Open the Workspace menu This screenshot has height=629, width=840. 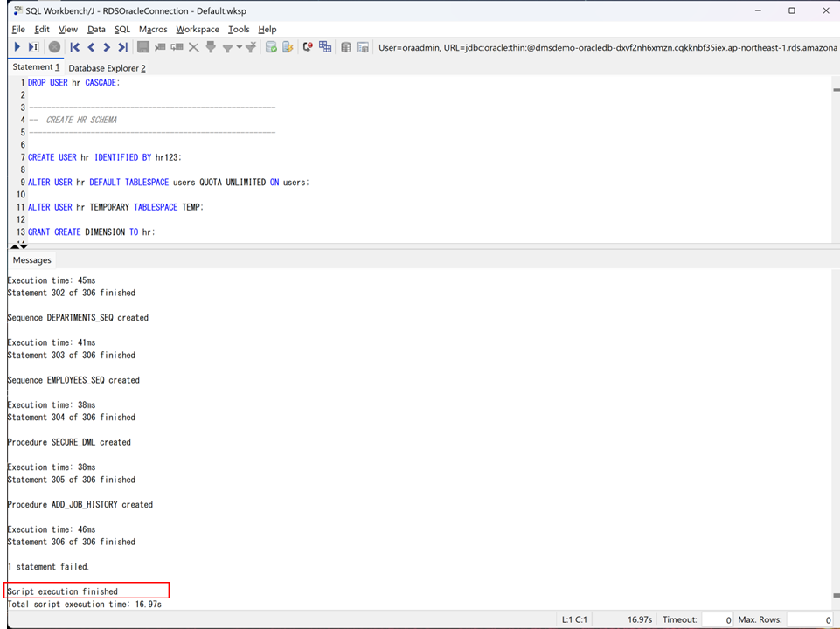[198, 30]
